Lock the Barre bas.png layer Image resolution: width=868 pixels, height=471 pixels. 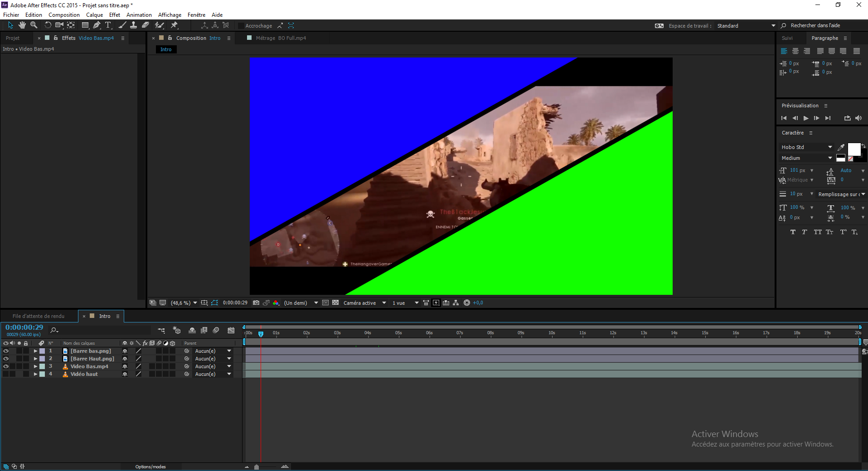point(26,351)
